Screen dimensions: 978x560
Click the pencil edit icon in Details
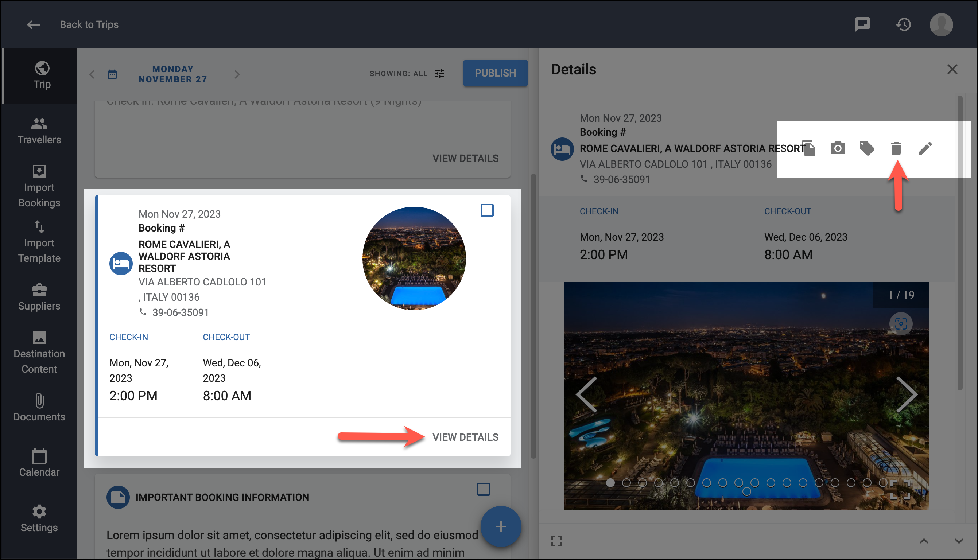click(x=925, y=148)
